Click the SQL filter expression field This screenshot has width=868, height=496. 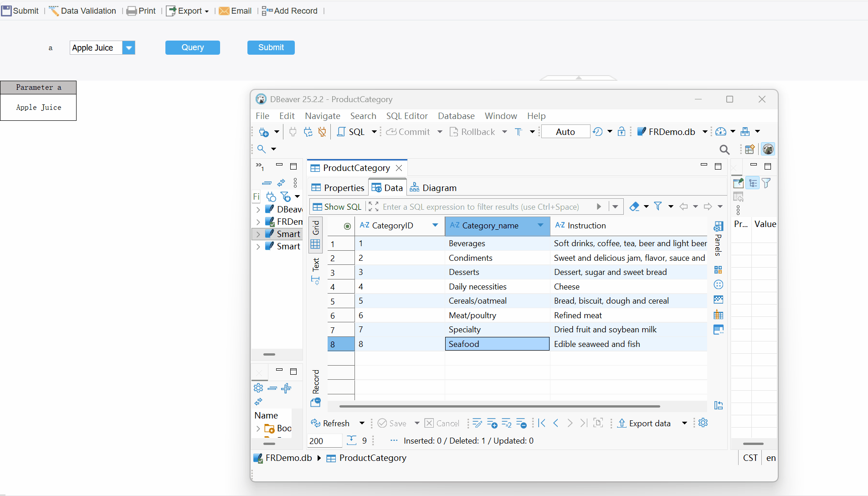tap(481, 207)
